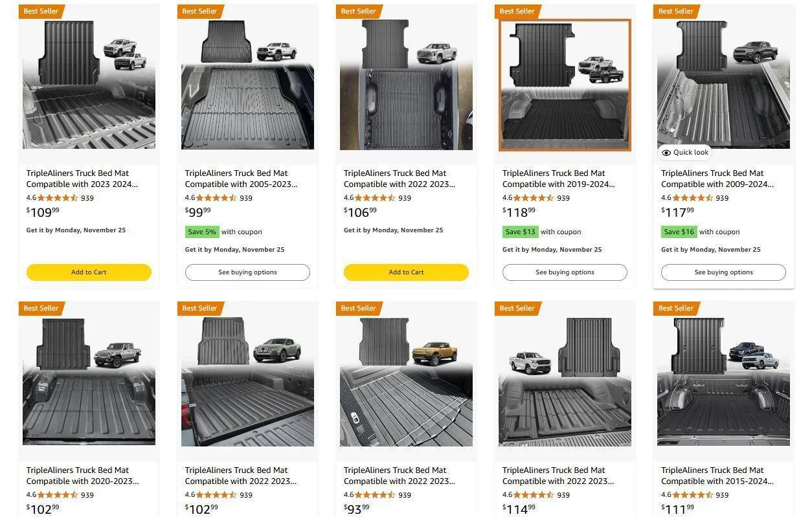Add the $109.99 truck bed mat to cart
The height and width of the screenshot is (517, 812).
(x=88, y=272)
